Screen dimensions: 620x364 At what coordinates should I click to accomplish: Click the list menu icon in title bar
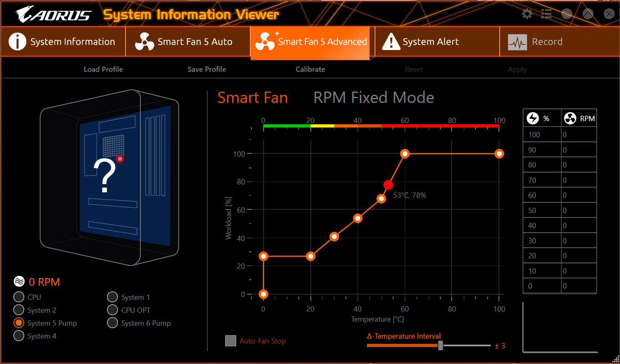(547, 14)
